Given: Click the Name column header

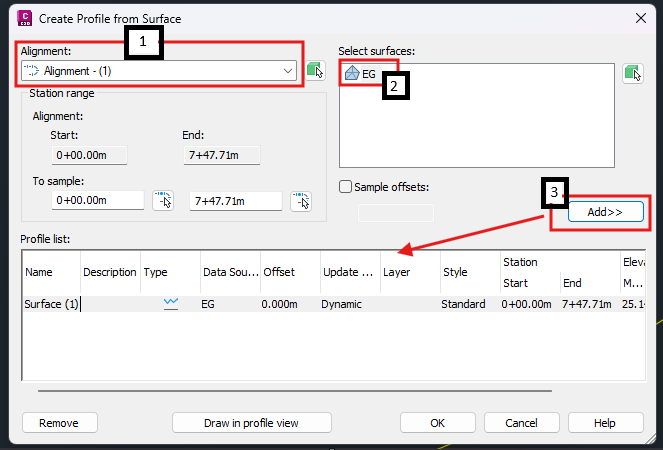Looking at the screenshot, I should [38, 272].
